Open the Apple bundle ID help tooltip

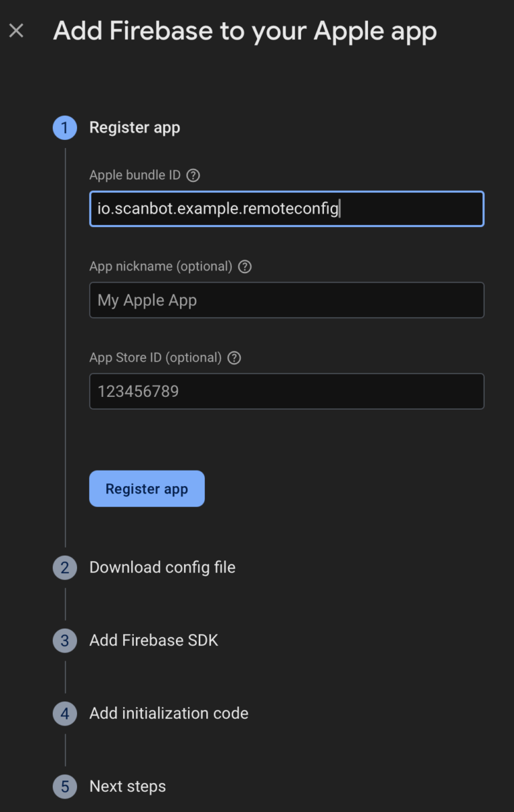(x=193, y=175)
